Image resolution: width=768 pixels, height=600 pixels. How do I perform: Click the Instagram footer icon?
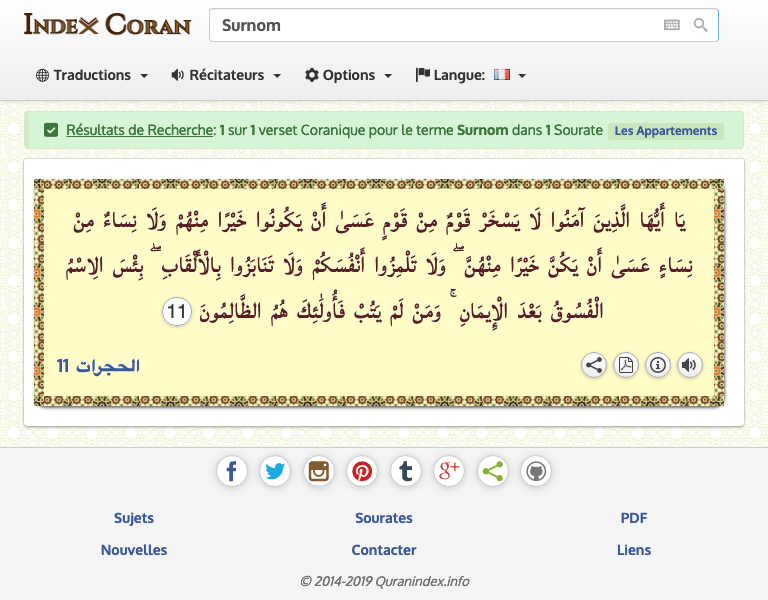coord(318,471)
